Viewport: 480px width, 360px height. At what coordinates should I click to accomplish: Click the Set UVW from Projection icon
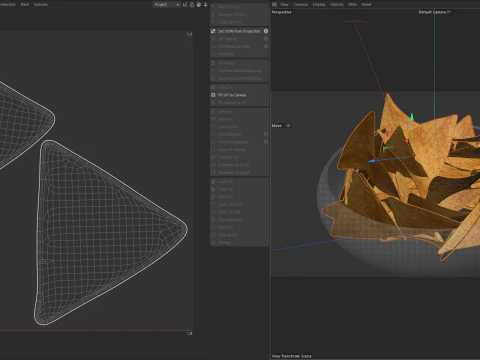click(213, 31)
